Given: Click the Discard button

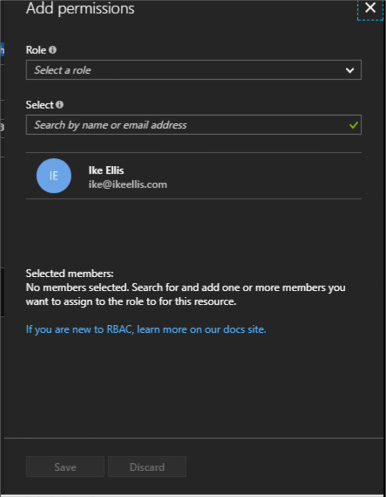Looking at the screenshot, I should point(147,467).
